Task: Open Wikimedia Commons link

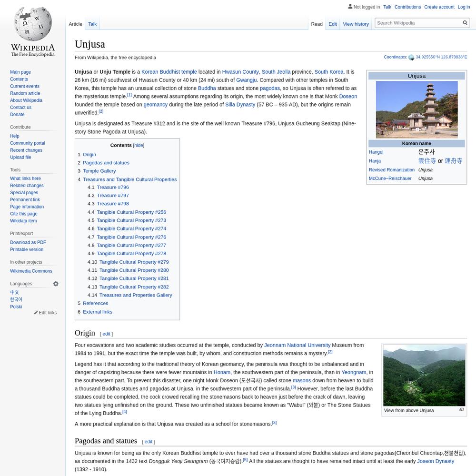Action: click(x=31, y=271)
